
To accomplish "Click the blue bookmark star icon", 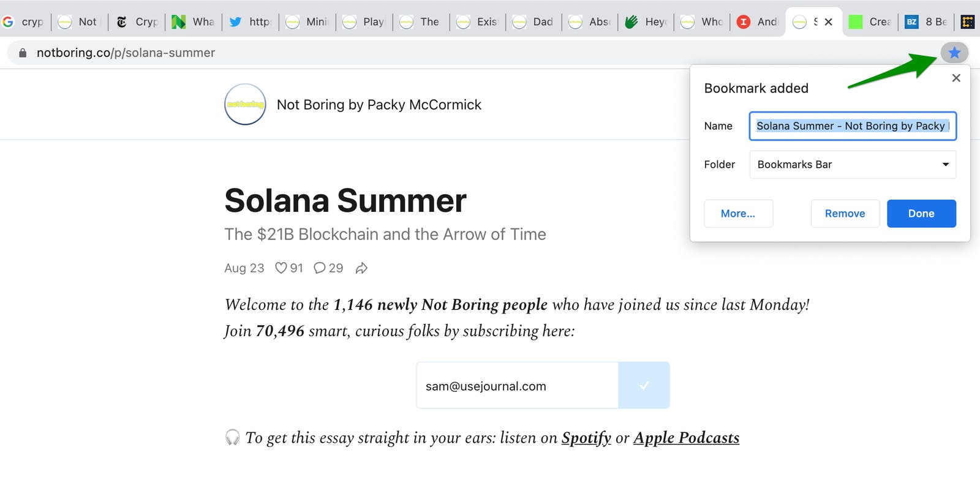I will tap(954, 53).
